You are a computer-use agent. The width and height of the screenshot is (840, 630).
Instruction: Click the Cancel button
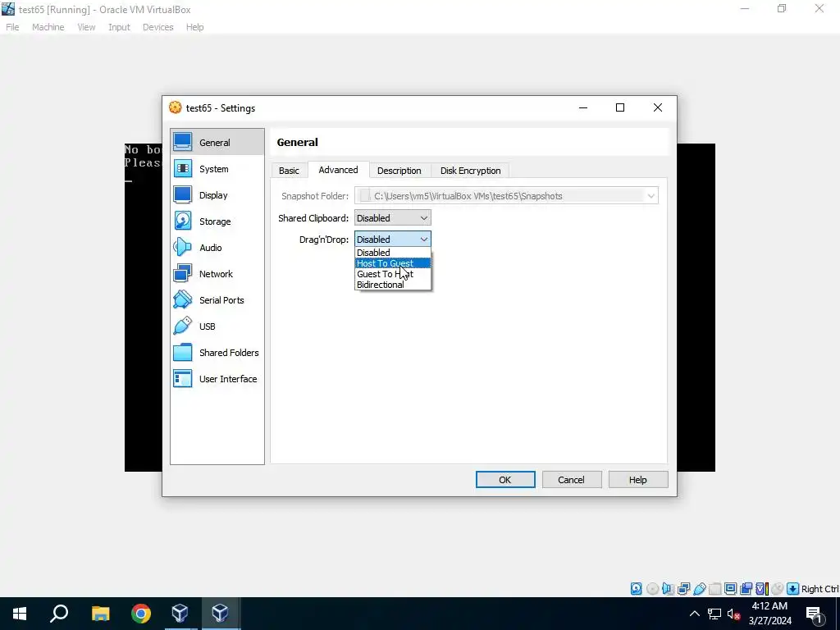point(572,479)
